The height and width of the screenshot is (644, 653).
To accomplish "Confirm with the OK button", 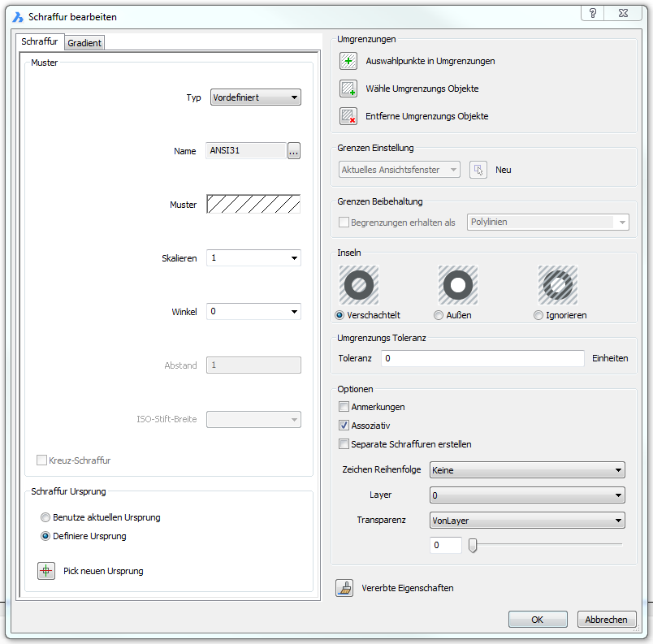I will tap(537, 620).
